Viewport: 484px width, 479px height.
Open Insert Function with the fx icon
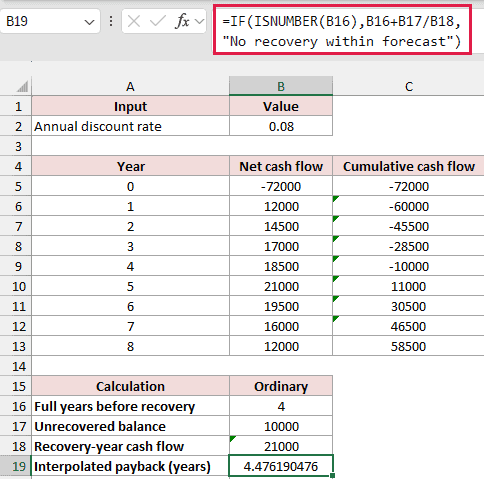pos(182,22)
